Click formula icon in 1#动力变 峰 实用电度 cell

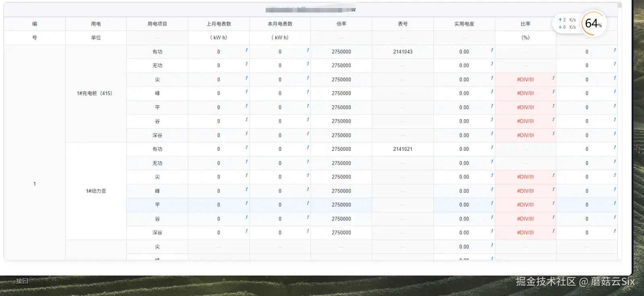(492, 189)
